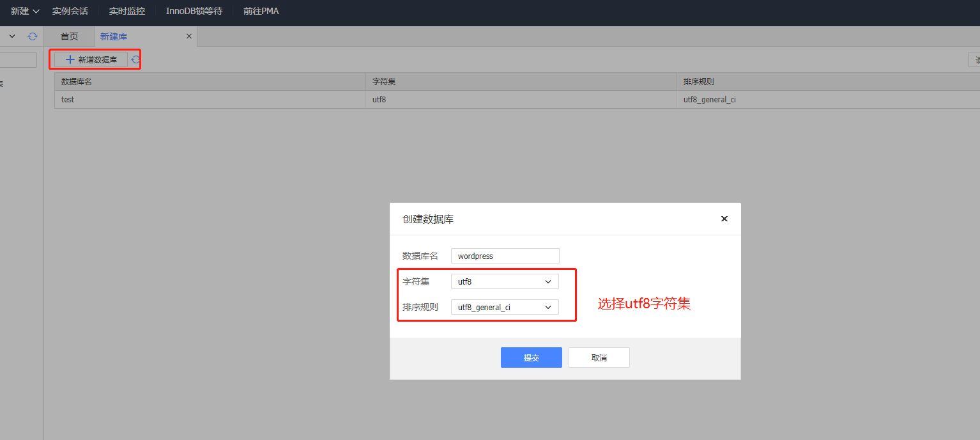Open 实时监控 from the top bar
The width and height of the screenshot is (980, 440).
tap(127, 11)
